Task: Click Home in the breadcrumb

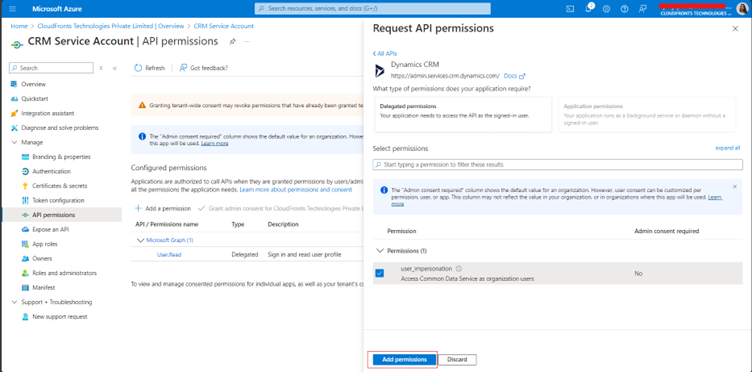Action: (19, 26)
